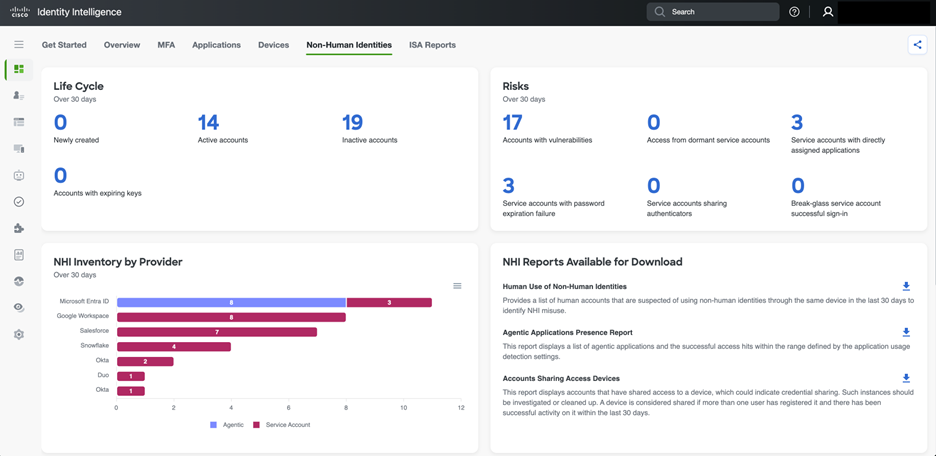This screenshot has height=456, width=936.
Task: Click the eye icon in sidebar
Action: [x=18, y=308]
